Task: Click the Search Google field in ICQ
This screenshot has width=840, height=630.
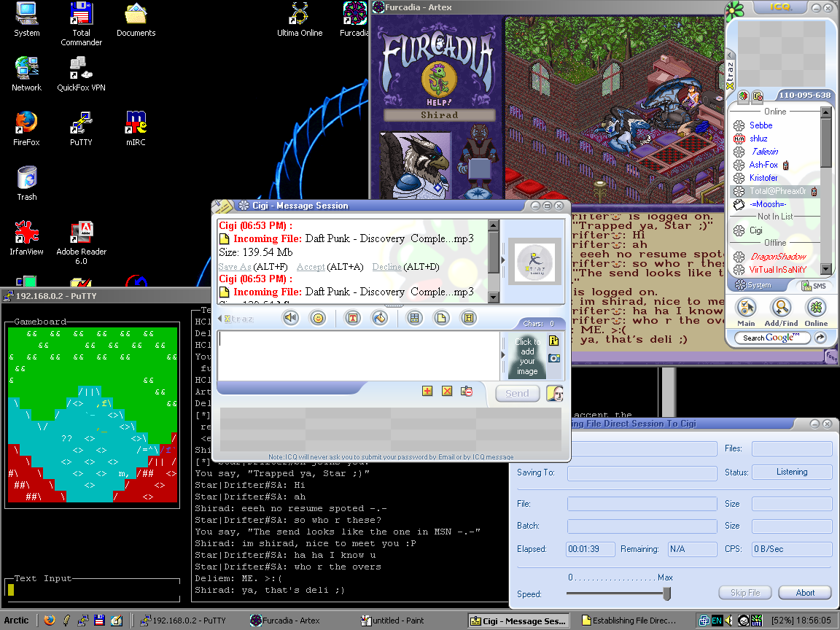Action: pyautogui.click(x=772, y=338)
